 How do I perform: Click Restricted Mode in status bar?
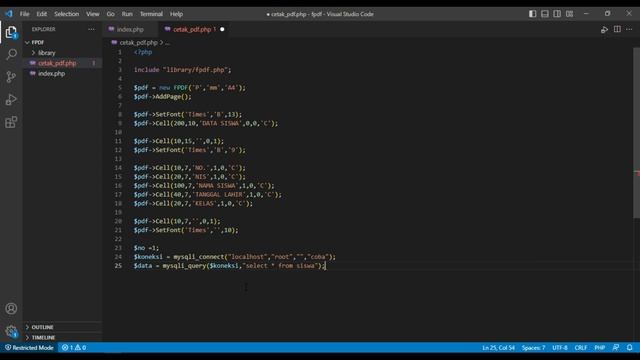pyautogui.click(x=29, y=348)
